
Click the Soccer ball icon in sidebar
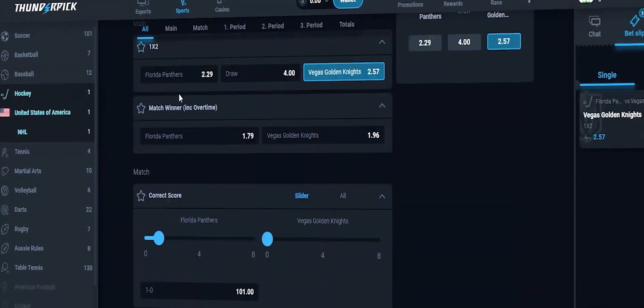coord(5,36)
